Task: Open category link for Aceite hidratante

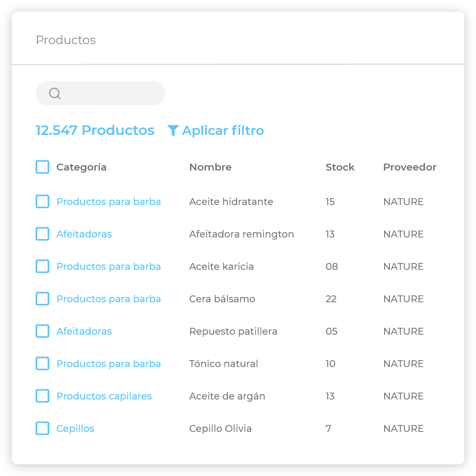Action: pos(108,202)
